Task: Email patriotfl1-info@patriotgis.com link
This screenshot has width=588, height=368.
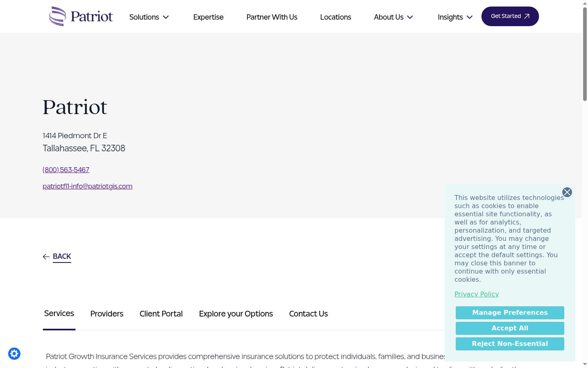Action: tap(87, 186)
